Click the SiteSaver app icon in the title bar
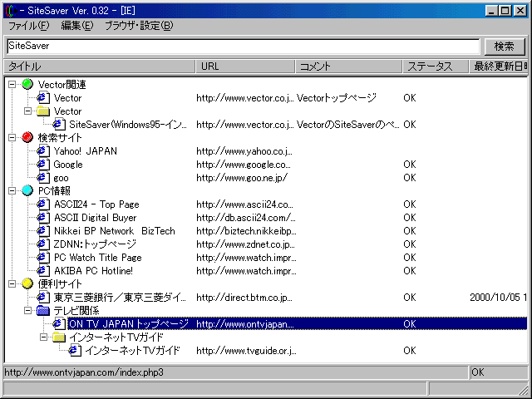Viewport: 532px width, 399px height. (11, 11)
